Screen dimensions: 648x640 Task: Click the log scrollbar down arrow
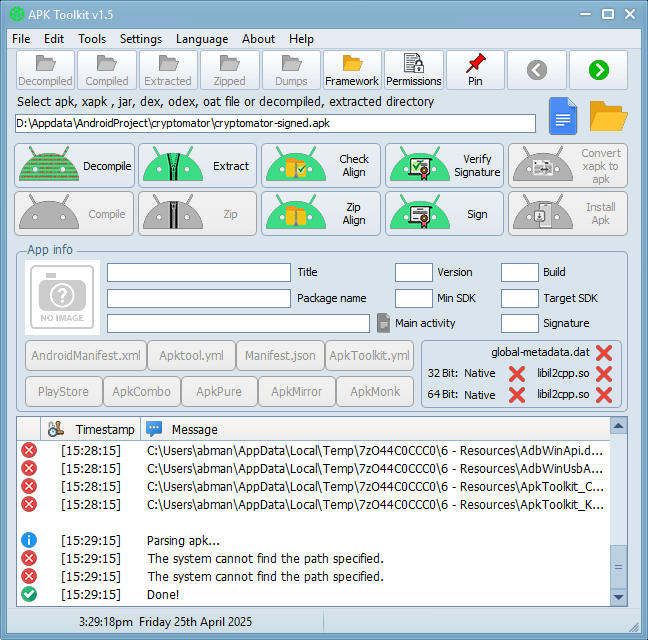click(x=619, y=597)
